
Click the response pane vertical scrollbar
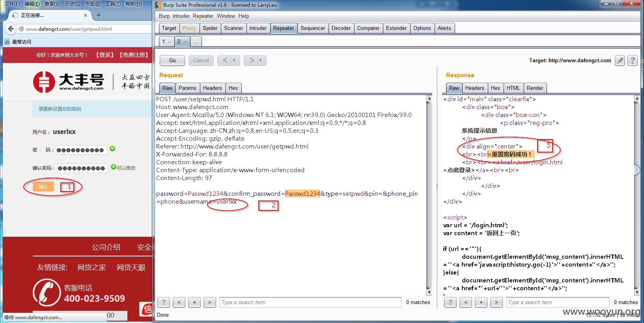(637, 195)
